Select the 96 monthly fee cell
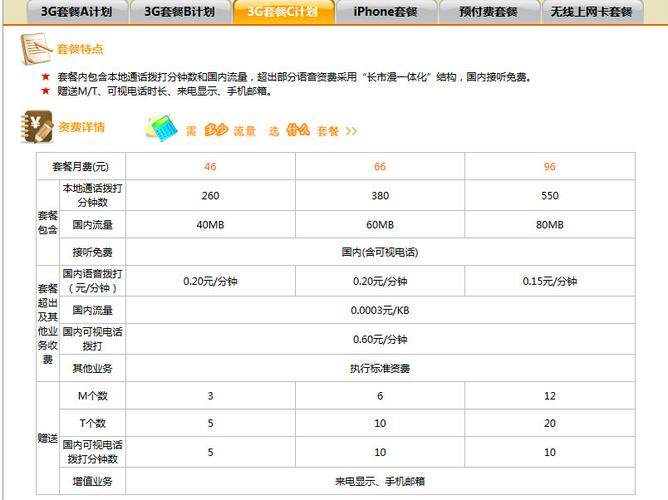 point(550,167)
